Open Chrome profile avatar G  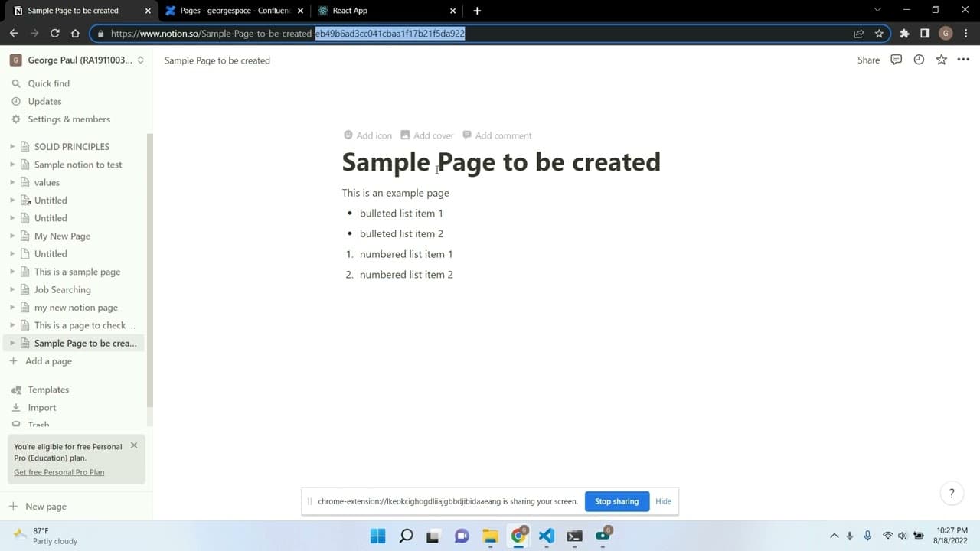(x=946, y=34)
